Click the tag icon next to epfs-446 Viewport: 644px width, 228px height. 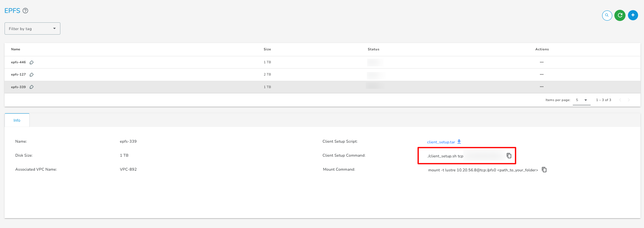point(32,63)
